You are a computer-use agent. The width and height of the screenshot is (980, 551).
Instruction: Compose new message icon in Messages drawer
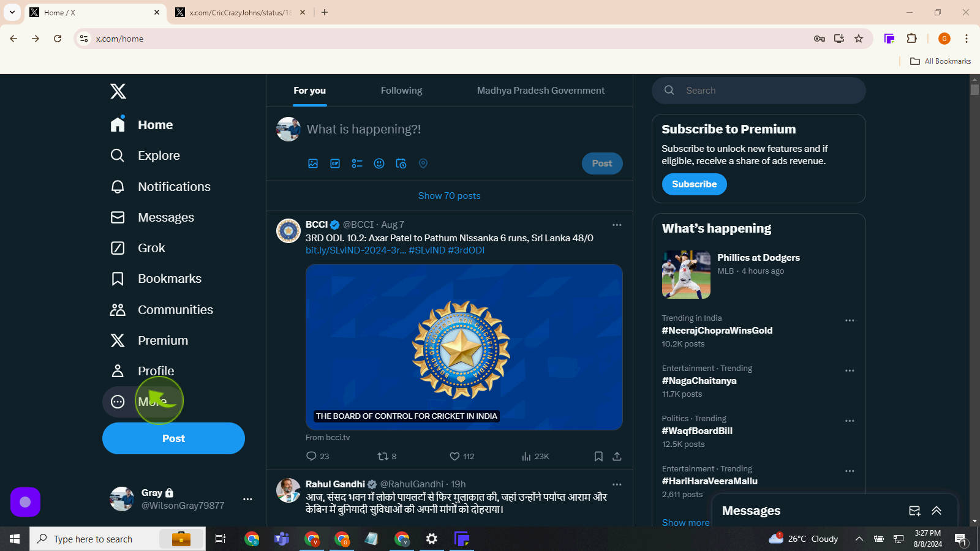click(x=914, y=511)
